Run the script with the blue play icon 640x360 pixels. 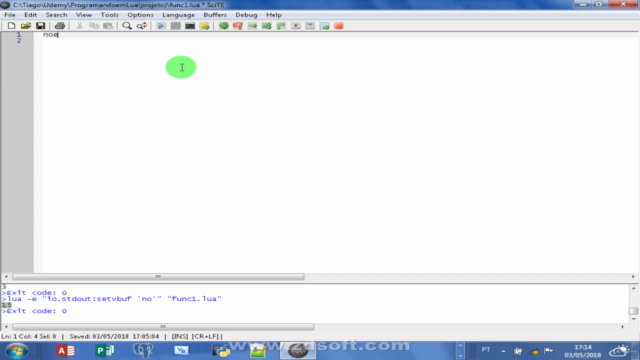point(161,26)
